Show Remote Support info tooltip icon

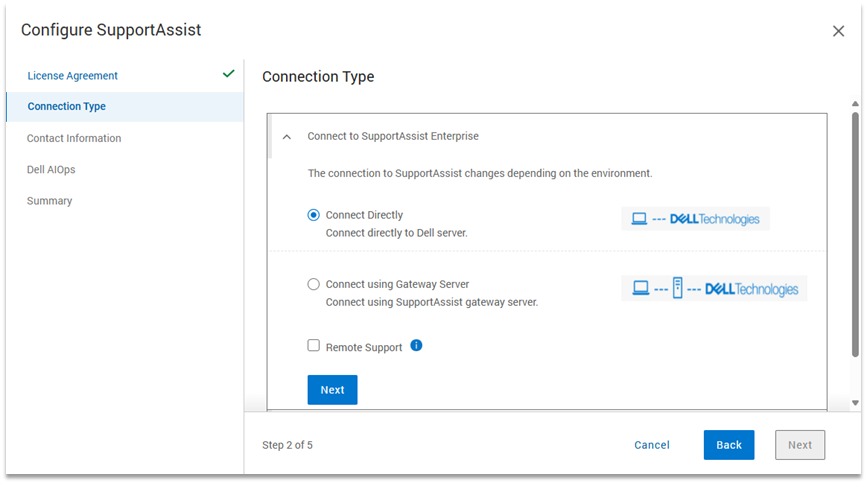pos(416,346)
